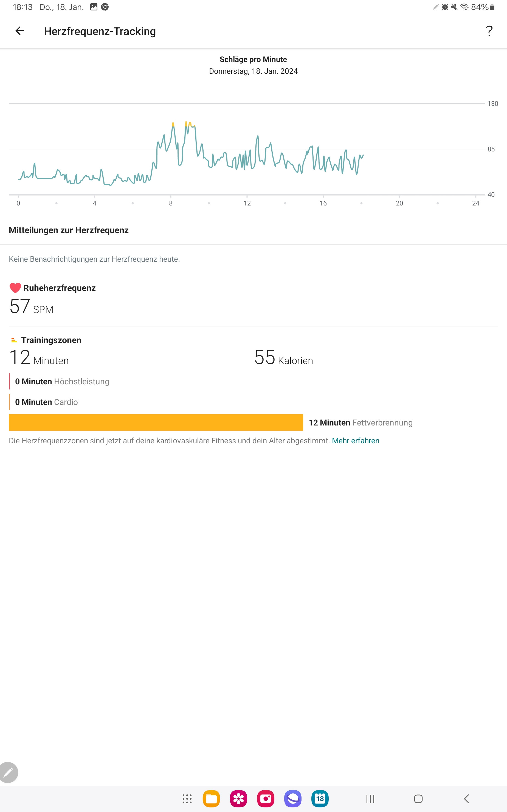Tap the Herzfrequenz-Tracking page title
This screenshot has width=507, height=812.
pos(100,31)
